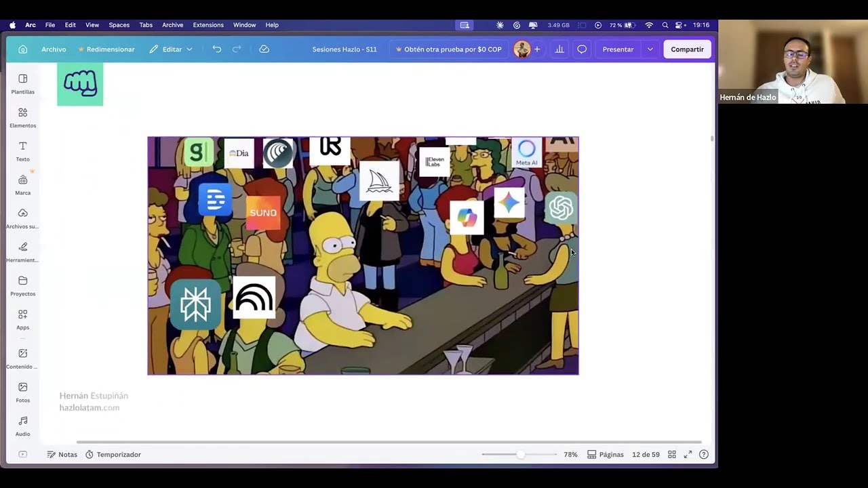
Task: Expand the Editar mode dropdown
Action: pyautogui.click(x=172, y=49)
